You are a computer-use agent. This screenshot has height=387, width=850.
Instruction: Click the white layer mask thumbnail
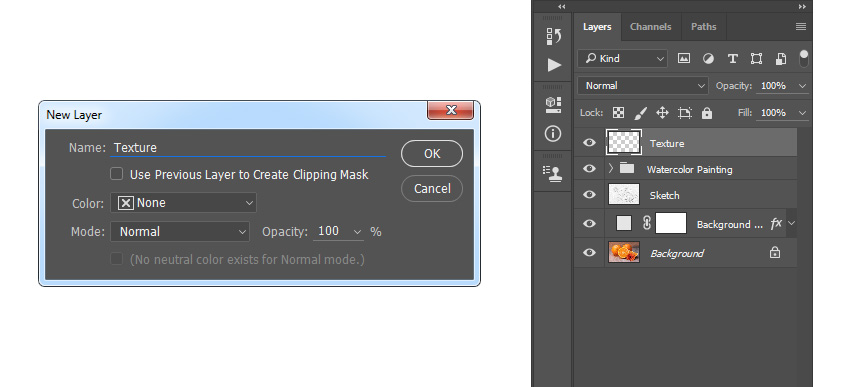(671, 223)
